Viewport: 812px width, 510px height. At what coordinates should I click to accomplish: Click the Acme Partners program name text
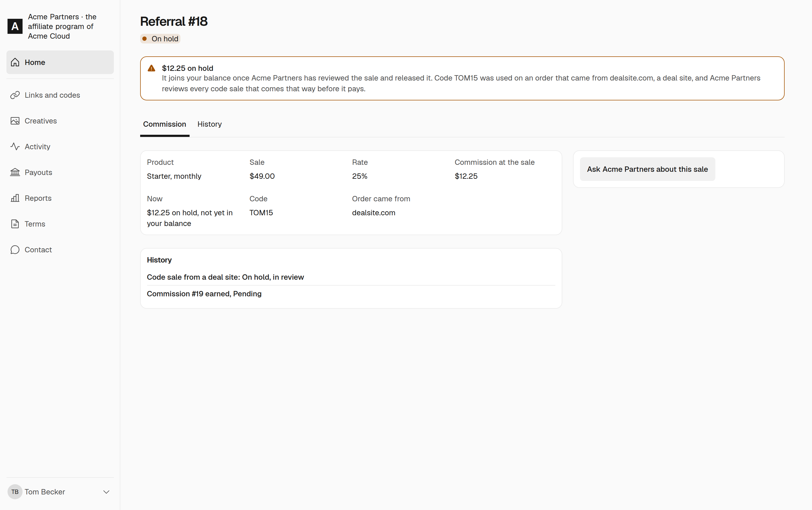[x=62, y=26]
